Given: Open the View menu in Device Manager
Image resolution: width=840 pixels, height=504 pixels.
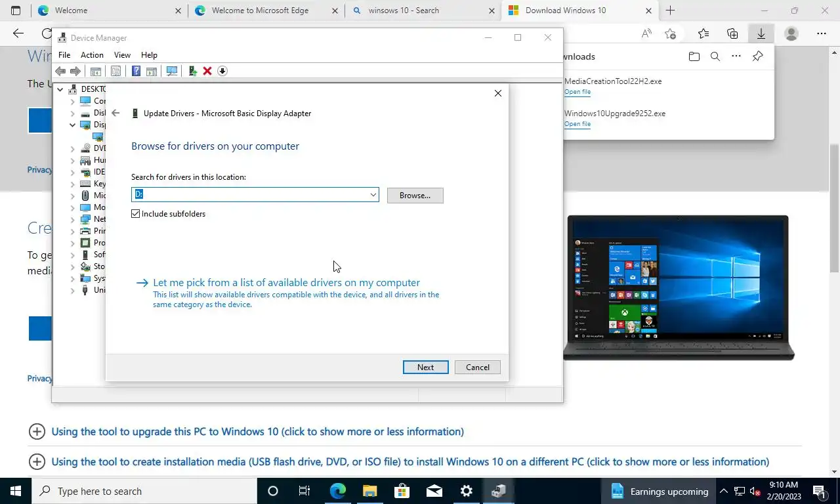Looking at the screenshot, I should [122, 55].
